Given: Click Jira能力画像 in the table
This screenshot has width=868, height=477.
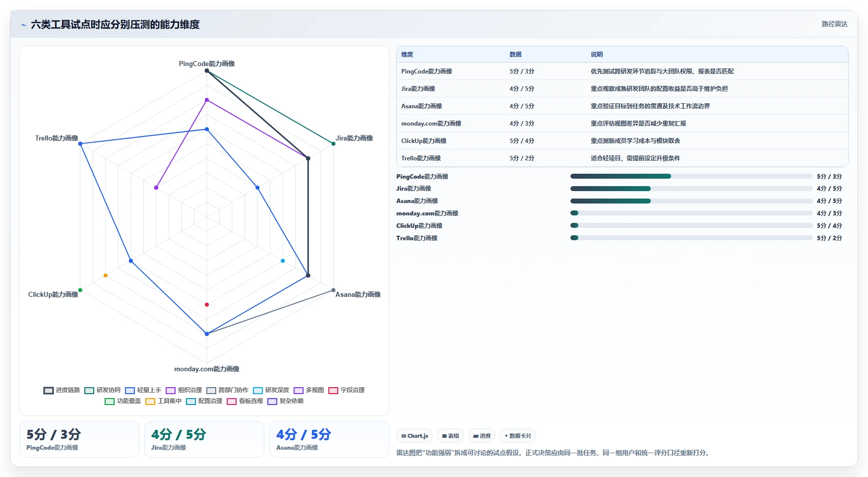Looking at the screenshot, I should point(418,89).
